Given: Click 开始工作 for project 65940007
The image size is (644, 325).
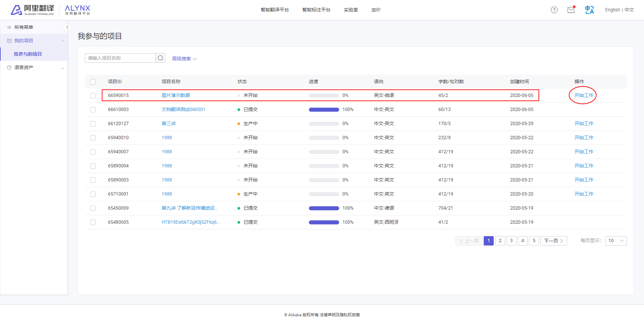Looking at the screenshot, I should [x=584, y=152].
